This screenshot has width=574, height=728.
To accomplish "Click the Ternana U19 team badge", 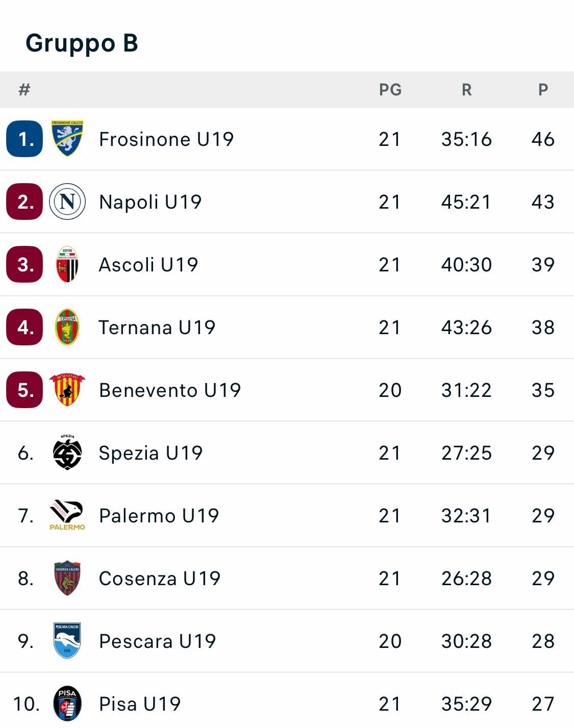I will tap(67, 327).
